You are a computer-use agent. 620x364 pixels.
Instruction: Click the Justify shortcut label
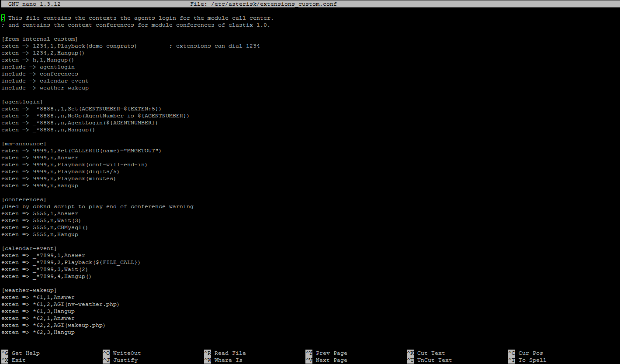pos(125,360)
